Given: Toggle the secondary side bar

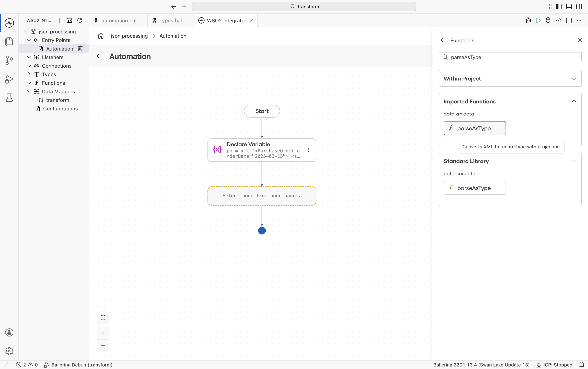Looking at the screenshot, I should (x=579, y=7).
